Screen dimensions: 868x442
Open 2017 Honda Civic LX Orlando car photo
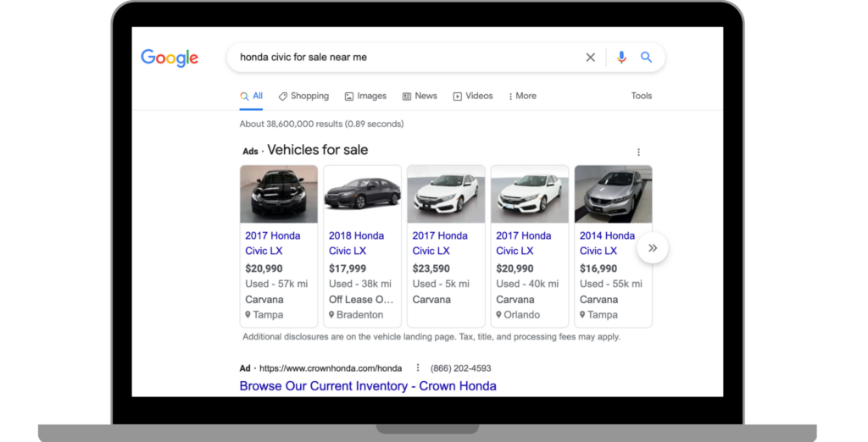click(x=530, y=194)
